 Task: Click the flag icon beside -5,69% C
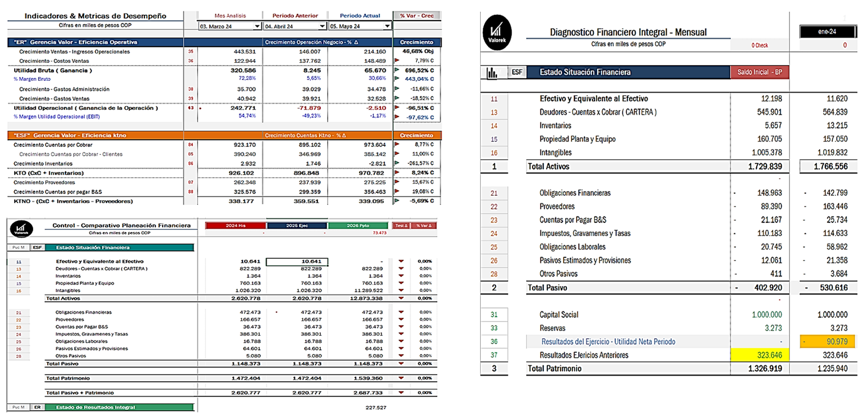pyautogui.click(x=397, y=201)
